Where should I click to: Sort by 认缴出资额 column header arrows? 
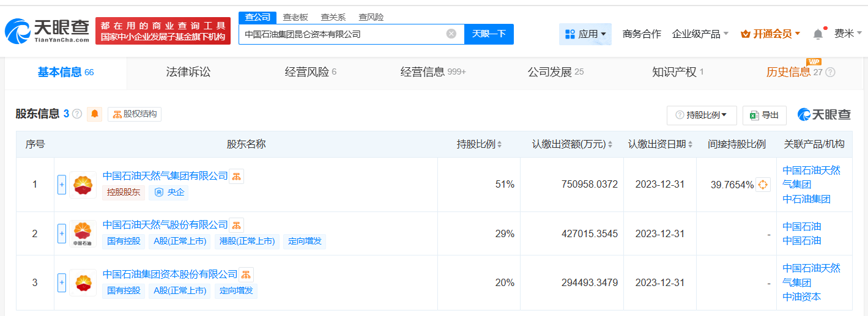(609, 145)
